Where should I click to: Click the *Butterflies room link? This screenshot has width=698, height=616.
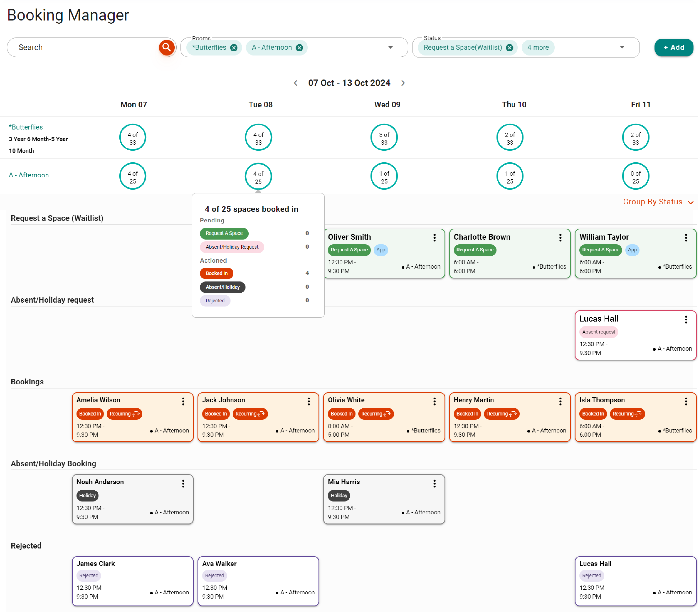tap(26, 127)
